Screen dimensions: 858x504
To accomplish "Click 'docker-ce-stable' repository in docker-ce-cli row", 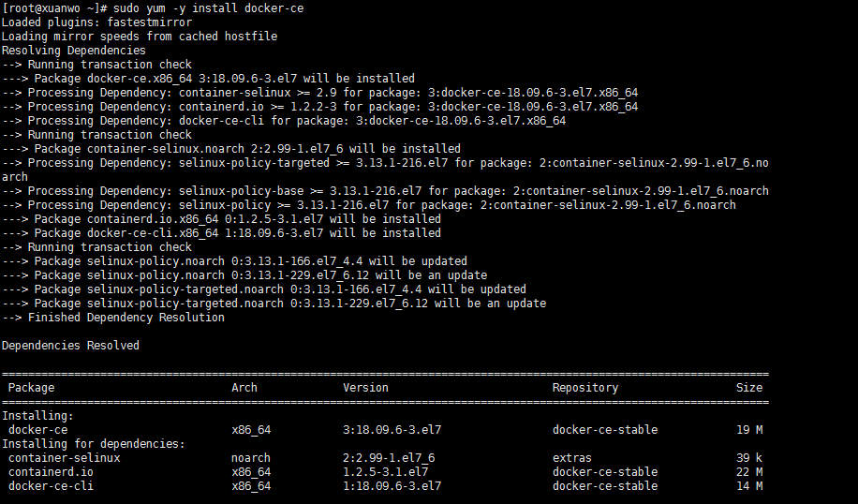I will [x=605, y=486].
